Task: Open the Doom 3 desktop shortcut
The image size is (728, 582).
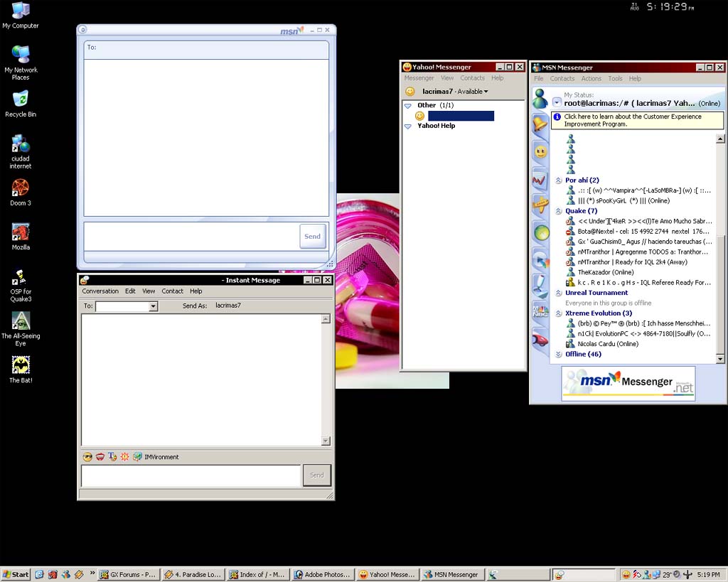Action: point(21,193)
